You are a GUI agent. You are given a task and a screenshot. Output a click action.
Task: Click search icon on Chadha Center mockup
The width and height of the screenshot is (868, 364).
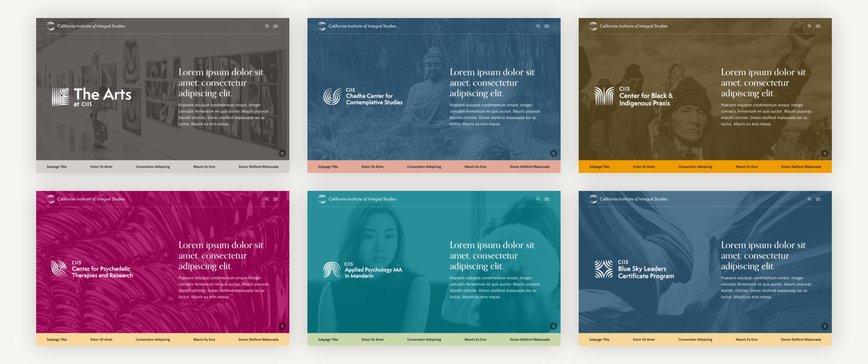click(538, 26)
